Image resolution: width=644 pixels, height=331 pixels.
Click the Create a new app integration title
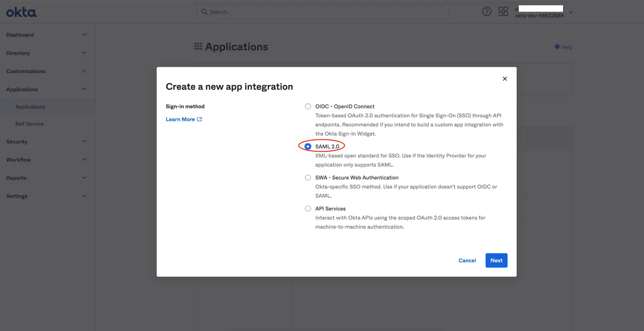coord(229,86)
